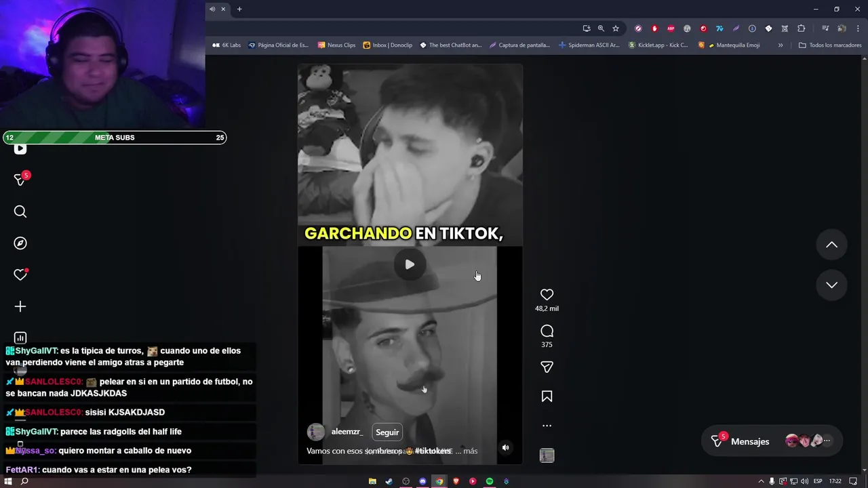Open the AdBlock Plus (ABP) extension
The image size is (868, 488).
pos(671,28)
